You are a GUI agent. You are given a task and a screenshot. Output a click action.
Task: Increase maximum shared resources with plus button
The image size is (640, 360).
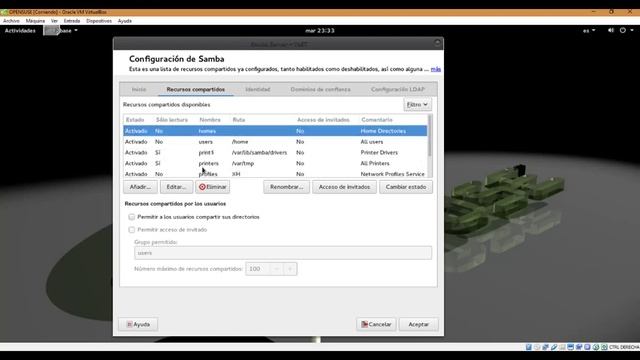tap(290, 269)
